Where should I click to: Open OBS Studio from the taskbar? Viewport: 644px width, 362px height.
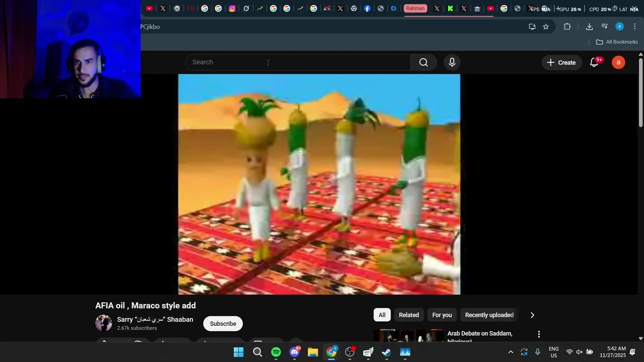tap(350, 352)
